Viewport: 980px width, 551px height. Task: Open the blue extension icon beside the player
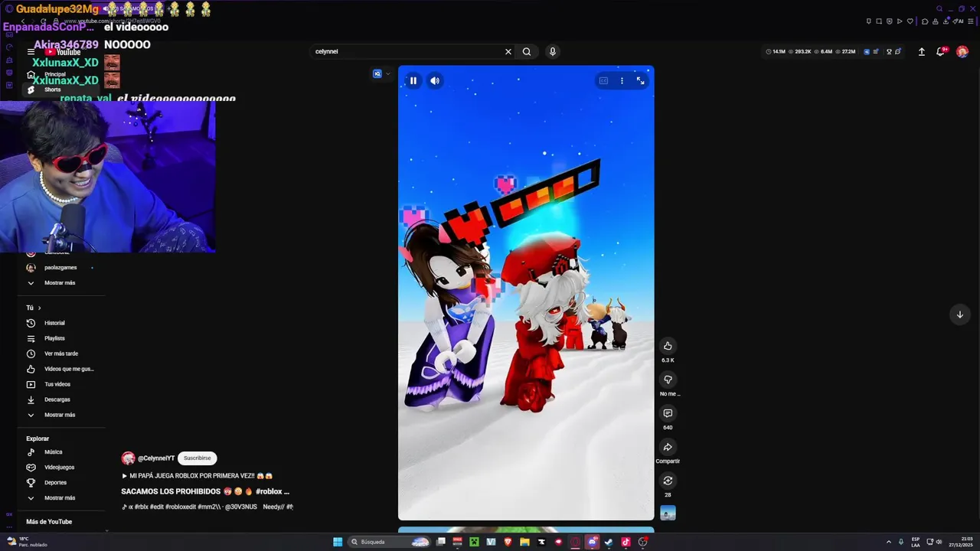click(377, 74)
